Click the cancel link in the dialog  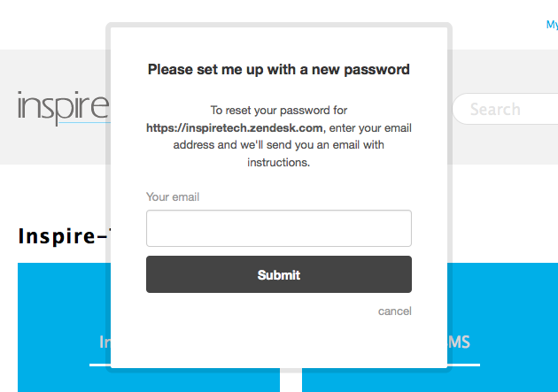coord(394,311)
